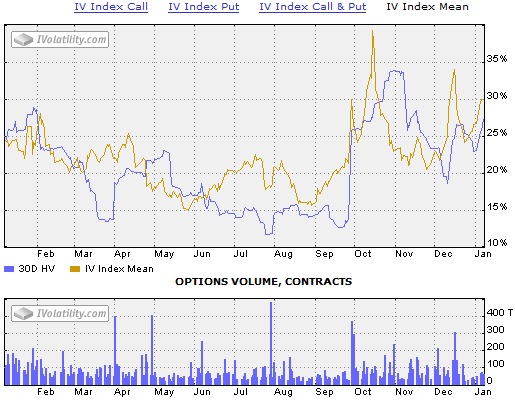
Task: Click the blue 30D HV legend swatch
Action: pos(9,269)
